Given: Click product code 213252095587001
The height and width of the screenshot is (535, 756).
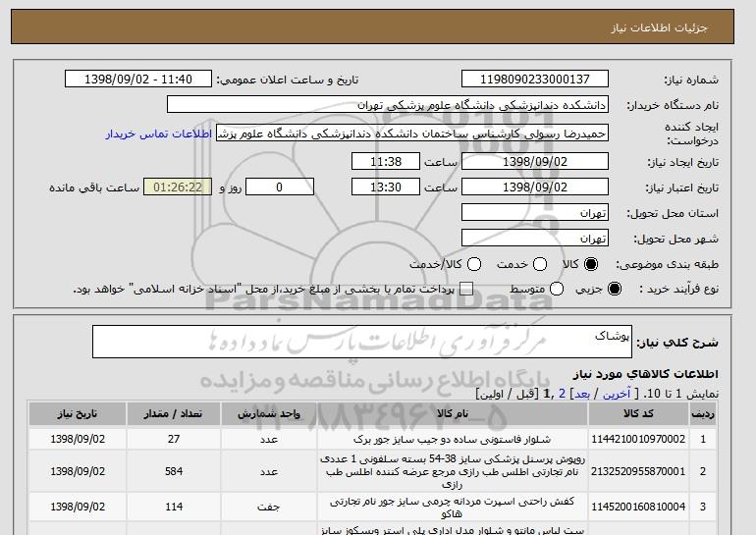Looking at the screenshot, I should pos(638,471).
